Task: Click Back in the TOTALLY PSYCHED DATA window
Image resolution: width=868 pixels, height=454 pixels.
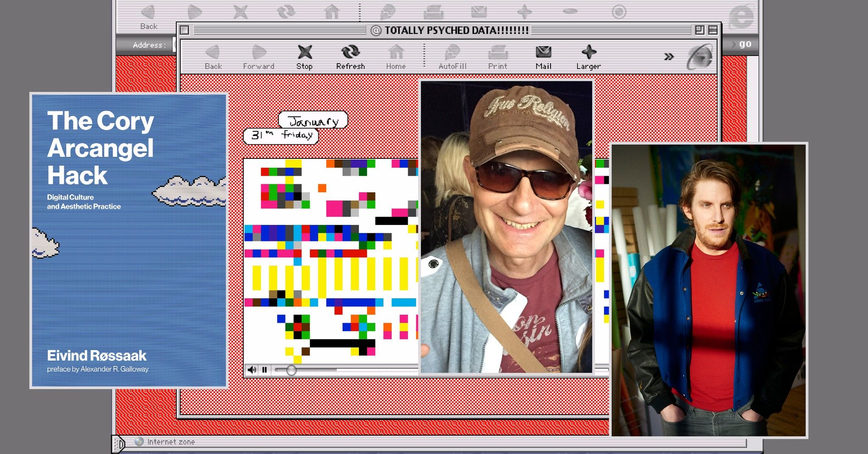Action: (x=213, y=57)
